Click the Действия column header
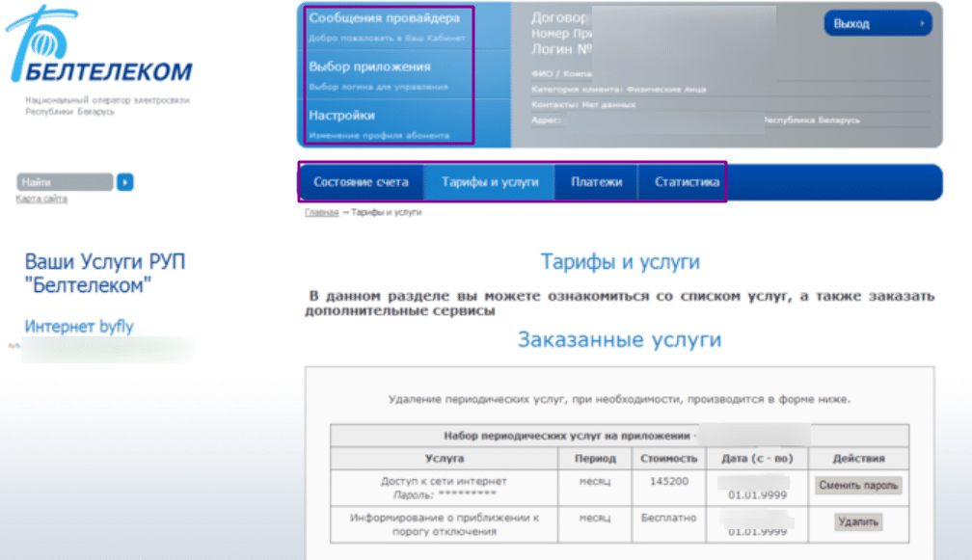The height and width of the screenshot is (560, 972). (x=858, y=459)
